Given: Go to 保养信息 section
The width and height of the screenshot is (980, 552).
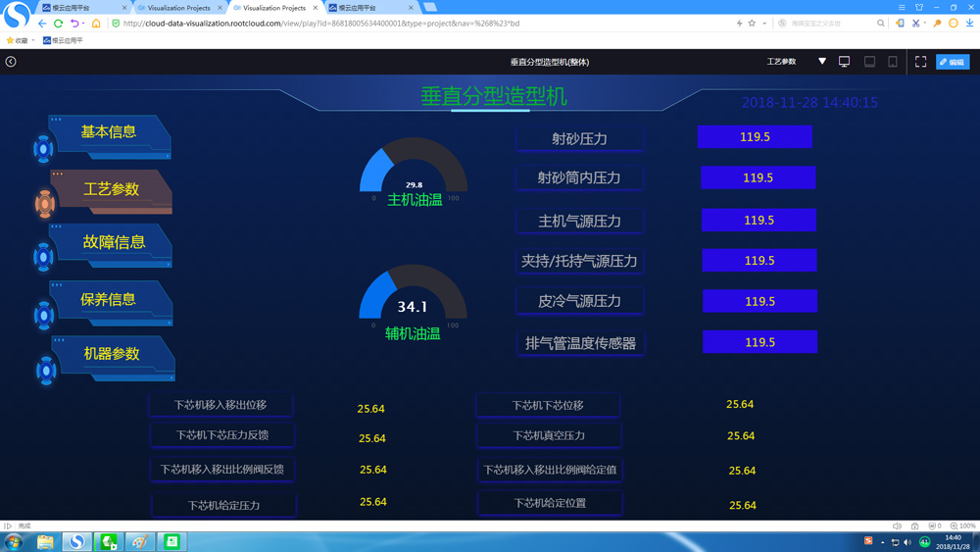Looking at the screenshot, I should click(108, 300).
